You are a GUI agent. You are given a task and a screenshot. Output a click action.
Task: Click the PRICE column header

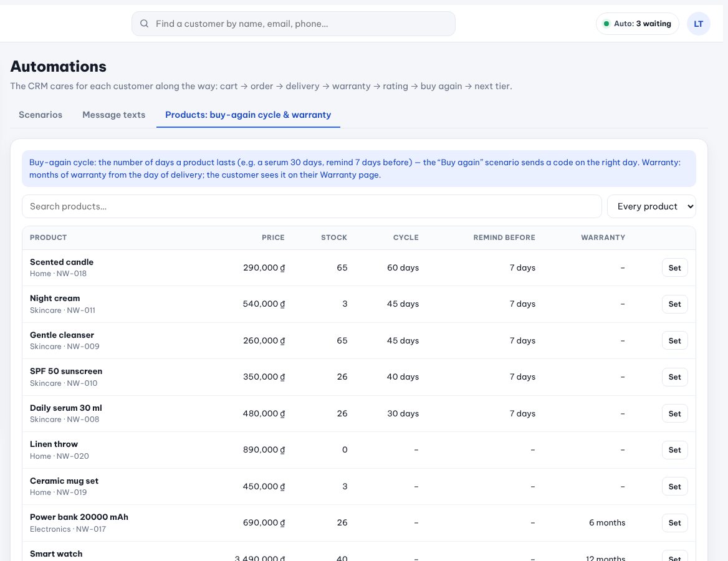pyautogui.click(x=273, y=237)
